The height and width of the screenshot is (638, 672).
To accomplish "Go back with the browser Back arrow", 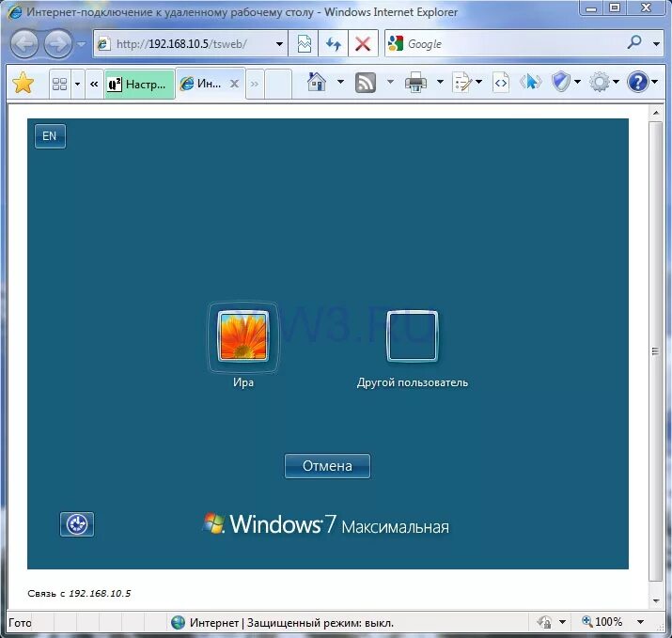I will 24,44.
